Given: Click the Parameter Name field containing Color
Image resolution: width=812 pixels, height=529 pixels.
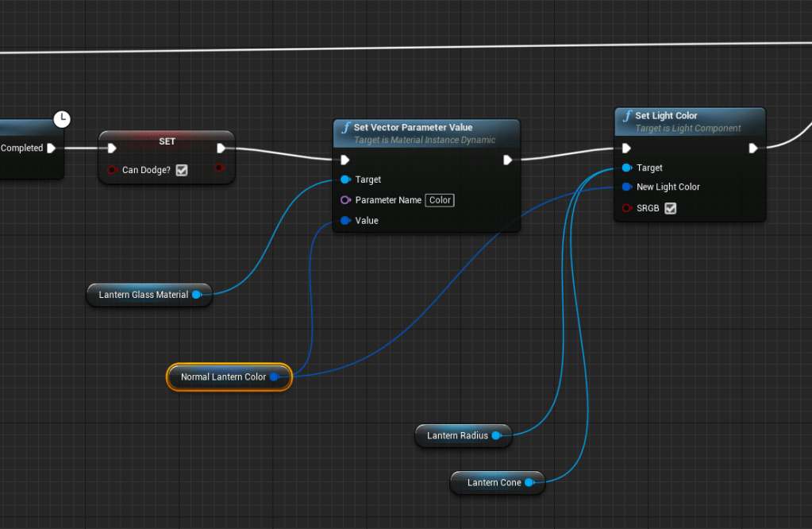Looking at the screenshot, I should [440, 200].
